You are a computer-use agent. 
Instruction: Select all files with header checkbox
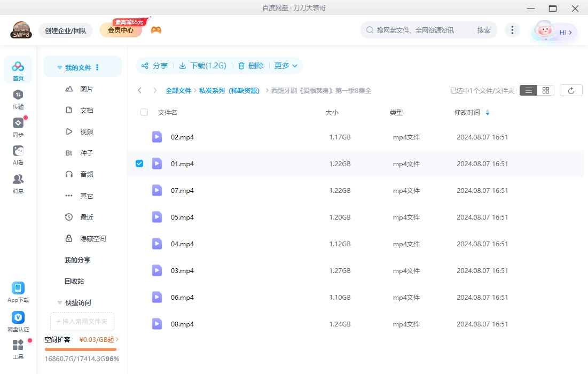coord(144,112)
